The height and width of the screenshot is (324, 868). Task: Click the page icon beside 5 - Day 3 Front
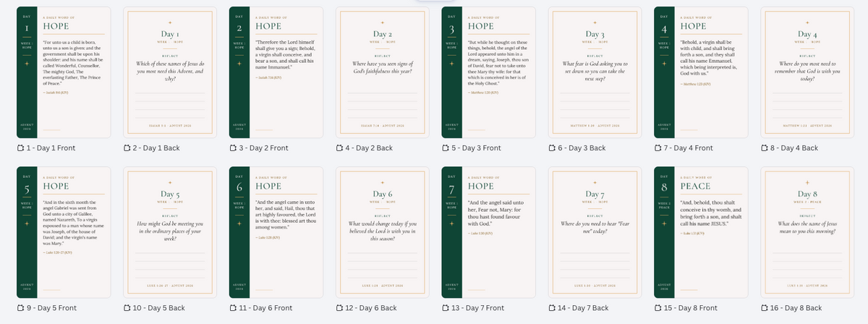tap(445, 148)
